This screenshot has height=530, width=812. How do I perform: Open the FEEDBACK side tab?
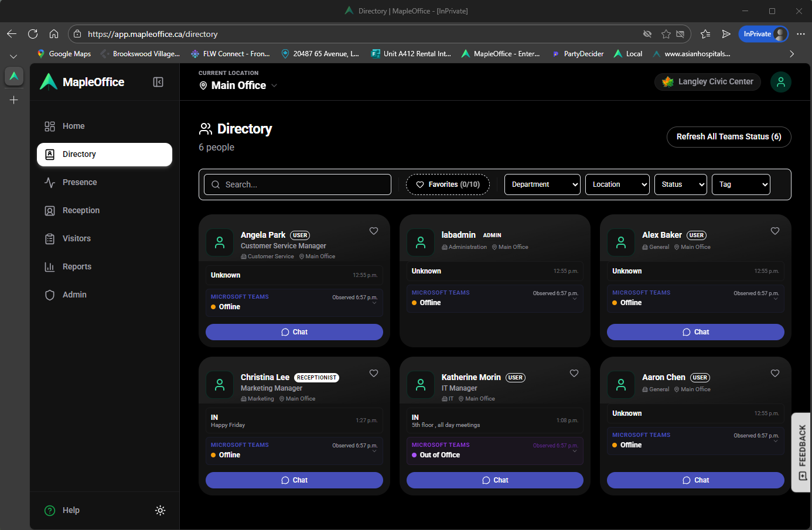802,452
